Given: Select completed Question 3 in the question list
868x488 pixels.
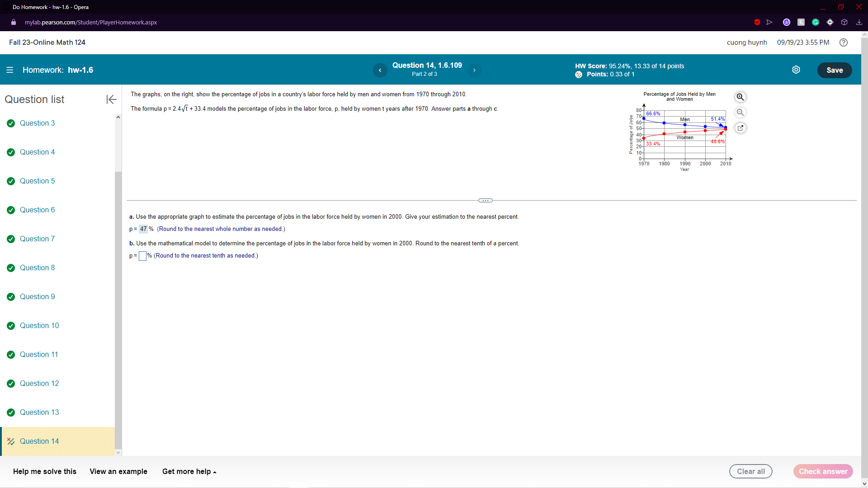Looking at the screenshot, I should pyautogui.click(x=38, y=123).
